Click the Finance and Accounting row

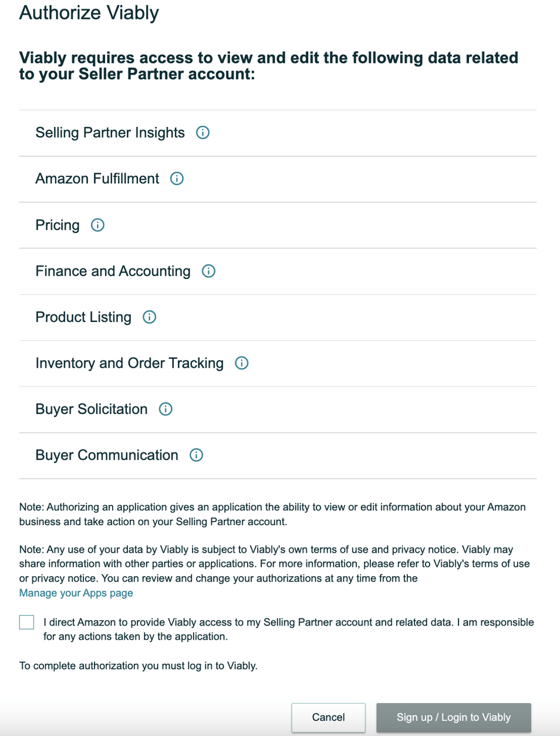[x=113, y=271]
